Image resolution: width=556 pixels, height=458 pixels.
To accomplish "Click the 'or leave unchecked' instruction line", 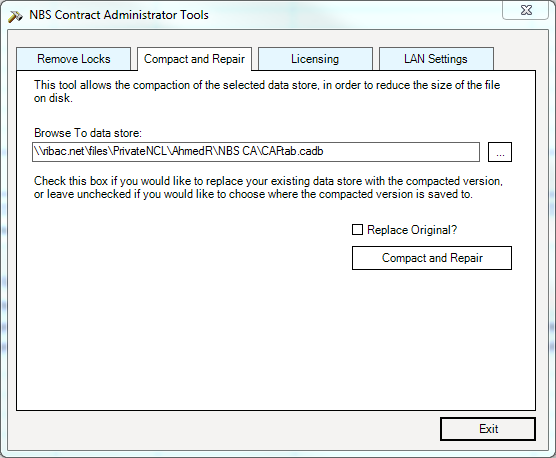I will point(253,194).
